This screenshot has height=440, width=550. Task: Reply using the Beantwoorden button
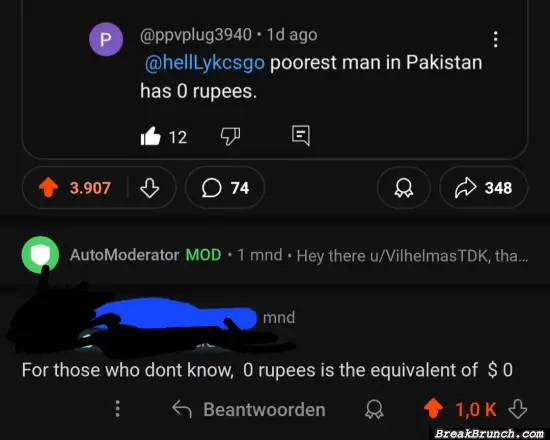(x=249, y=409)
